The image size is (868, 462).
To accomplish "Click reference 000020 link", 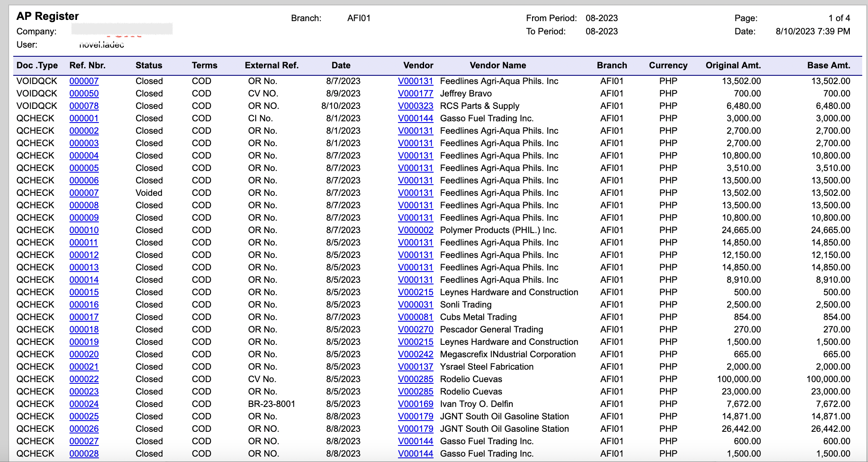I will tap(84, 354).
